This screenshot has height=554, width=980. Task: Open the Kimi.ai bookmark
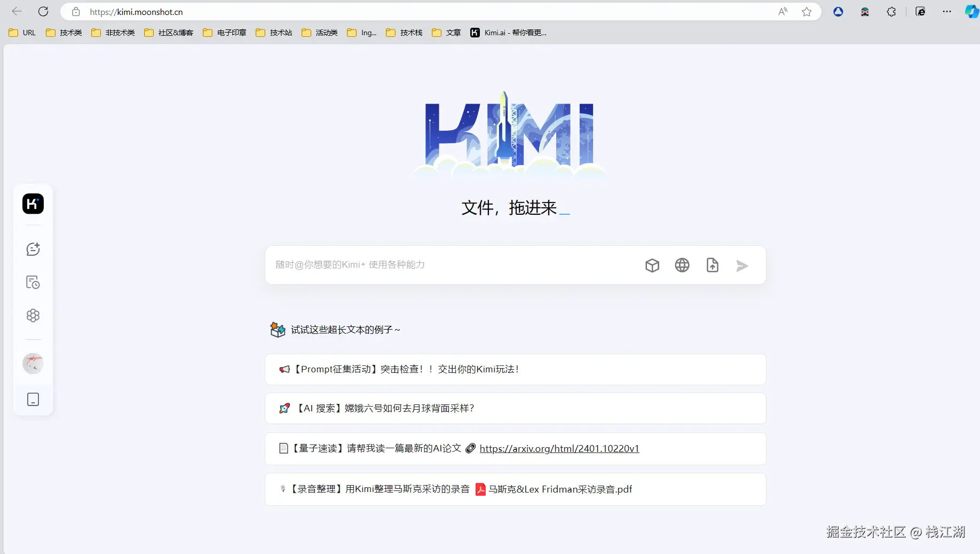[508, 33]
